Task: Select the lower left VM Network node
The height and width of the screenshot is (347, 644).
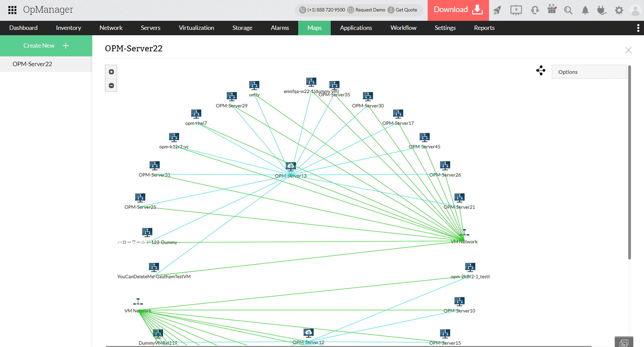Action: 138,302
